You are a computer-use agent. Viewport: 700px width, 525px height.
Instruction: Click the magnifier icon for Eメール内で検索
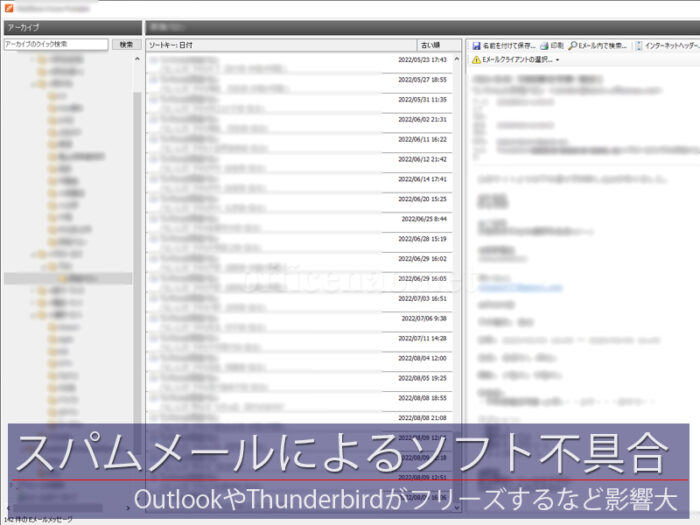[x=572, y=46]
